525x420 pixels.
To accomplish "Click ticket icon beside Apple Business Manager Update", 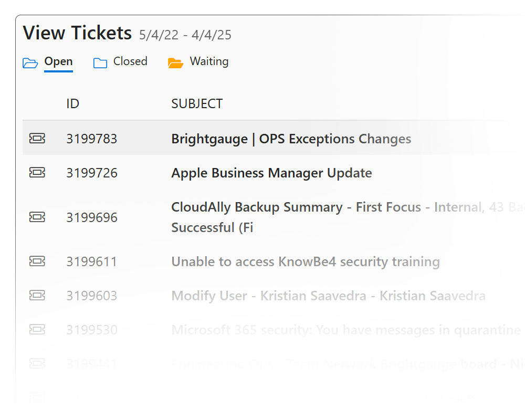I will pos(37,173).
